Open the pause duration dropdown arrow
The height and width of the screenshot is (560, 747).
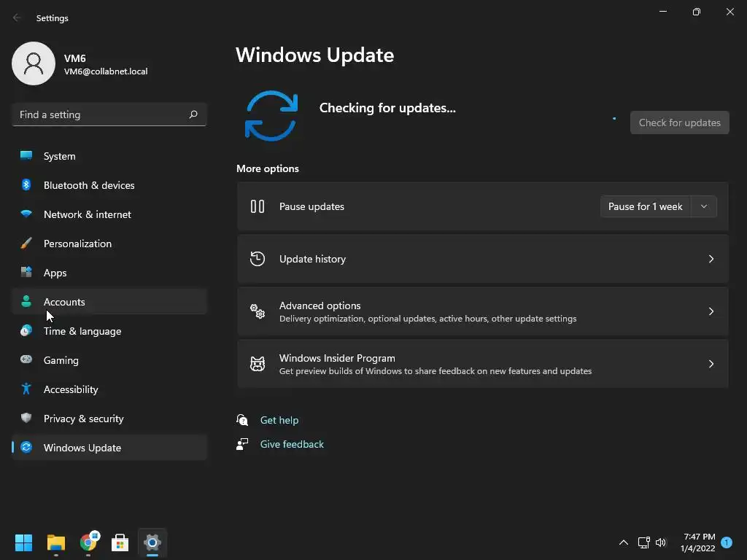[x=704, y=206]
